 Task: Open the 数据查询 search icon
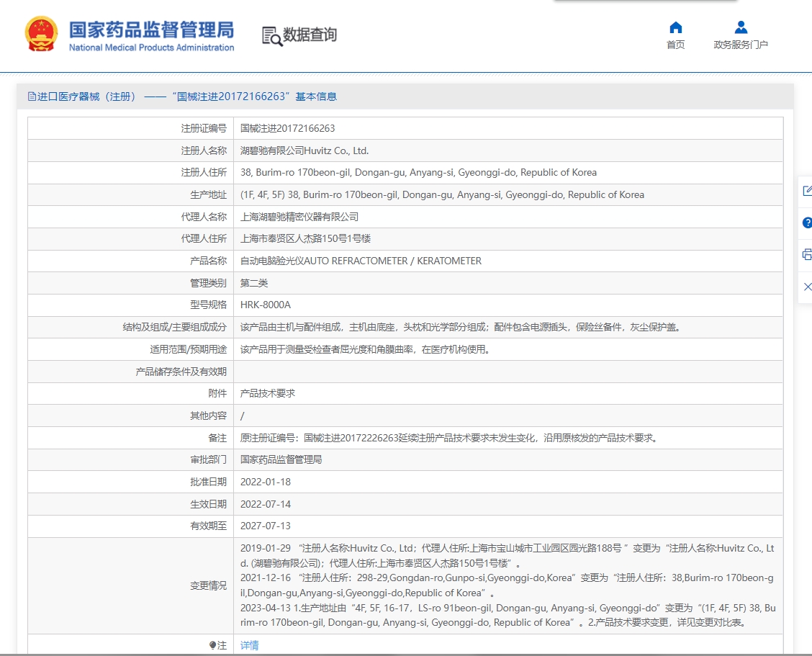tap(272, 36)
